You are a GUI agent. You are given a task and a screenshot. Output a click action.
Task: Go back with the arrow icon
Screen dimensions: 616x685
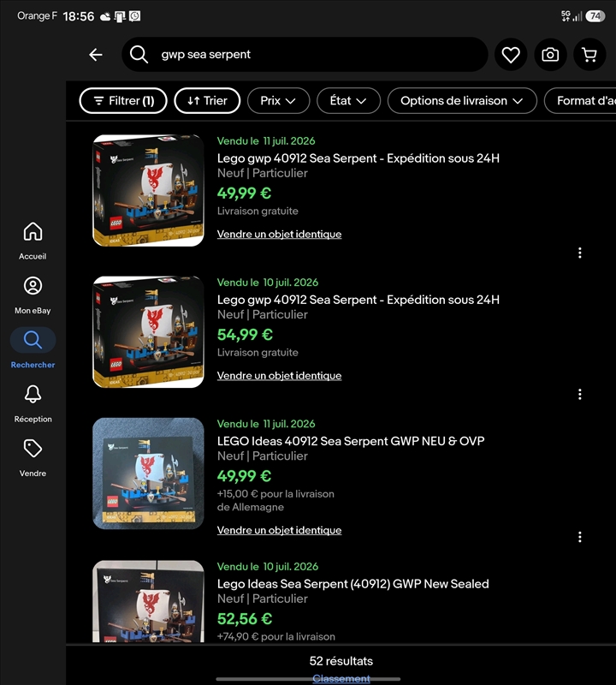pyautogui.click(x=96, y=55)
